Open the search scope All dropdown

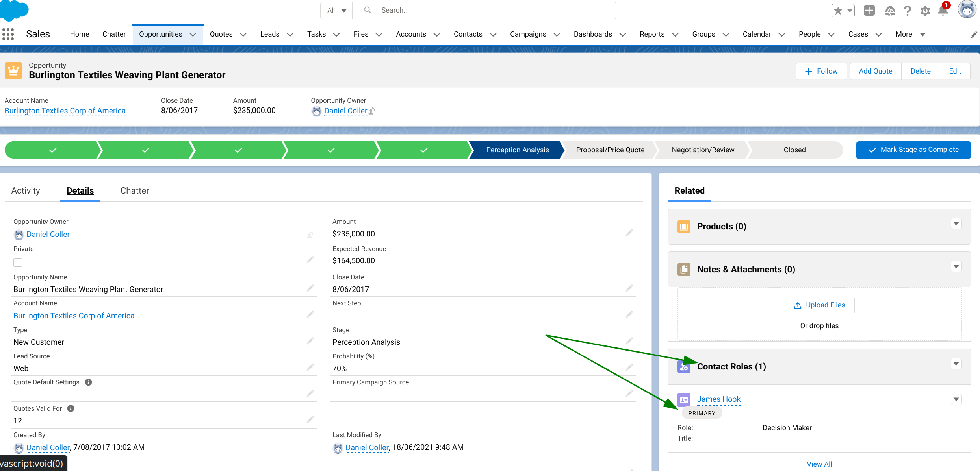coord(336,11)
